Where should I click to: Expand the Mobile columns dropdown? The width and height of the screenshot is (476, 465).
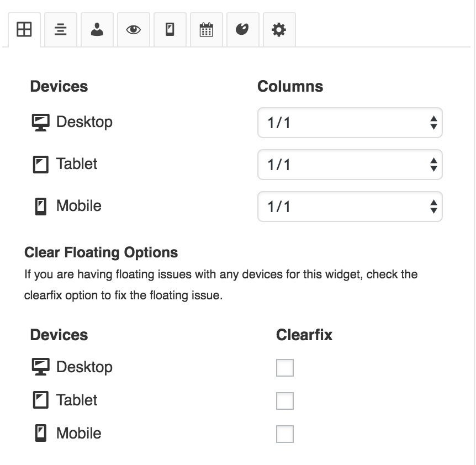tap(350, 207)
